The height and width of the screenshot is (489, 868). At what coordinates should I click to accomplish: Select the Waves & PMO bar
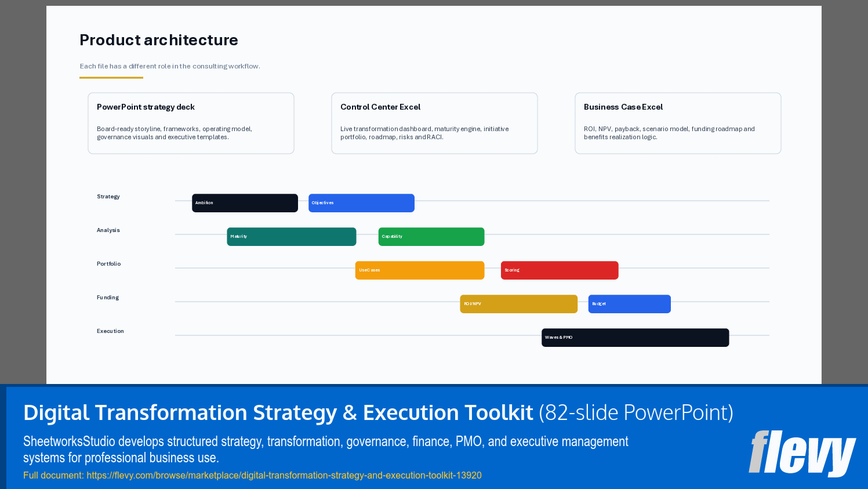(x=635, y=338)
